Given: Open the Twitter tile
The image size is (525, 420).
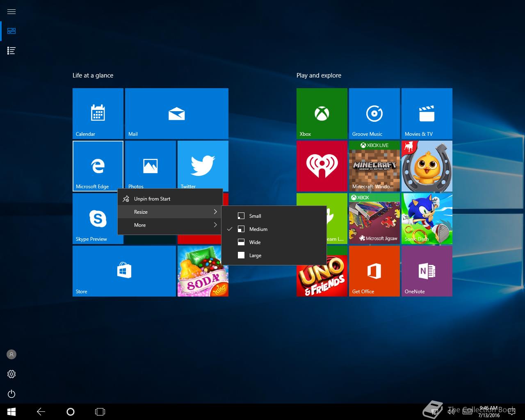Looking at the screenshot, I should [x=203, y=164].
